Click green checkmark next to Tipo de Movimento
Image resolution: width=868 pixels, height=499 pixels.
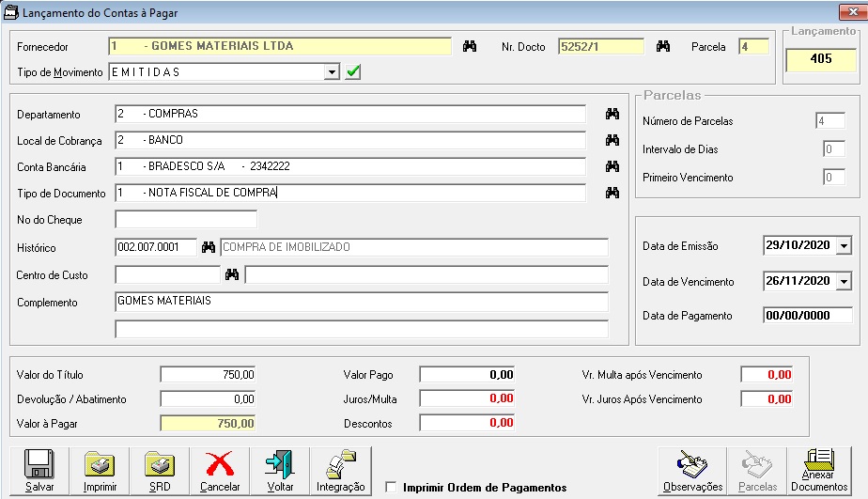pyautogui.click(x=353, y=72)
